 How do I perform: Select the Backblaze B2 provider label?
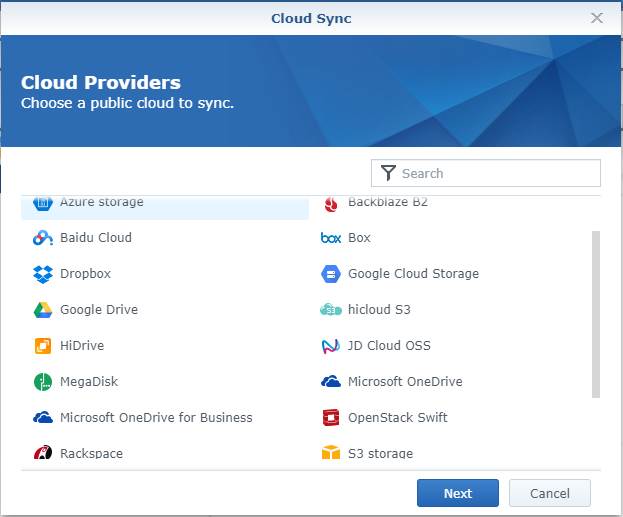coord(388,202)
